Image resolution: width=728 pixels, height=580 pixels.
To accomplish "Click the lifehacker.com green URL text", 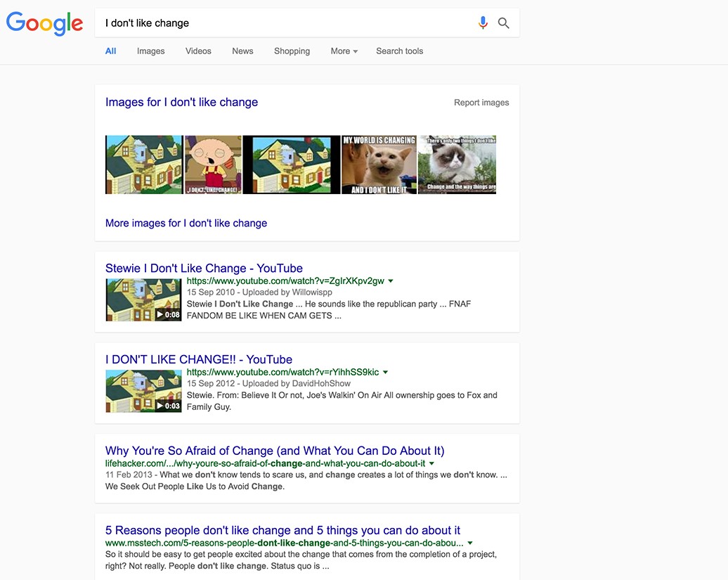I will (x=265, y=463).
